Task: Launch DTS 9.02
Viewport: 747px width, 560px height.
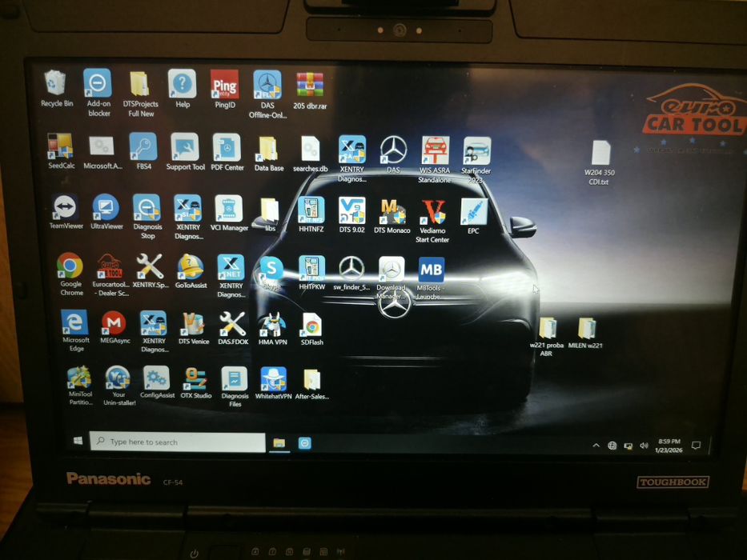Action: [352, 210]
